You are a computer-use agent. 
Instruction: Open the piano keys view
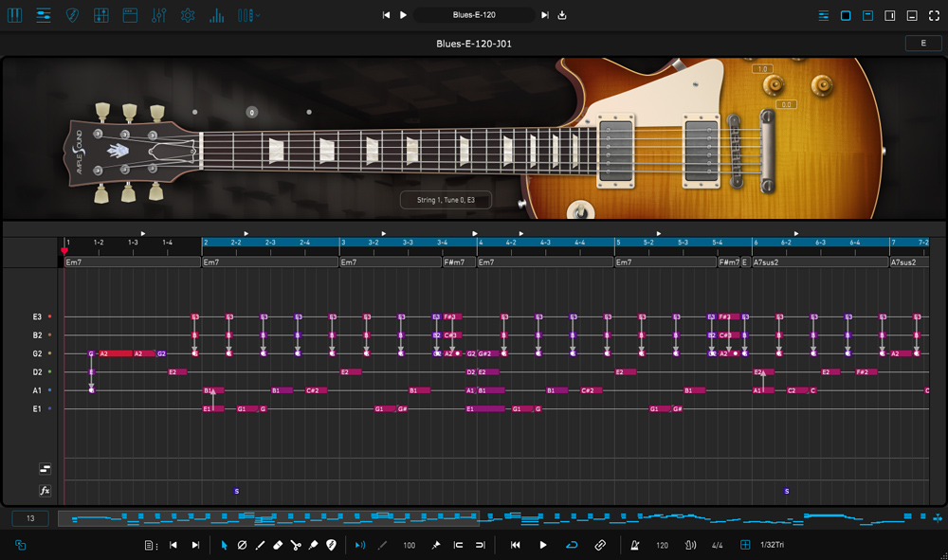pos(14,15)
